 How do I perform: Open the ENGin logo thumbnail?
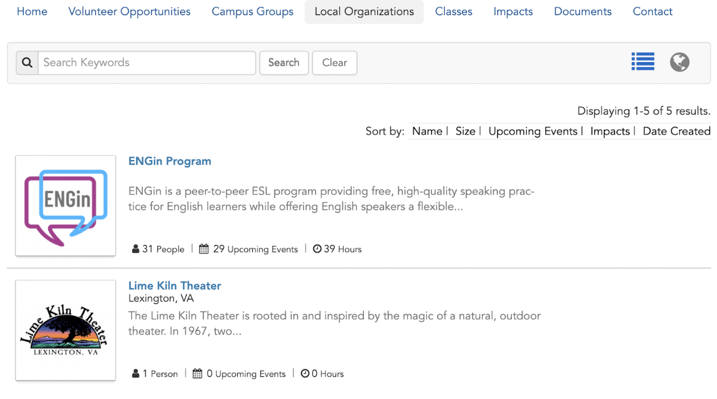(65, 206)
